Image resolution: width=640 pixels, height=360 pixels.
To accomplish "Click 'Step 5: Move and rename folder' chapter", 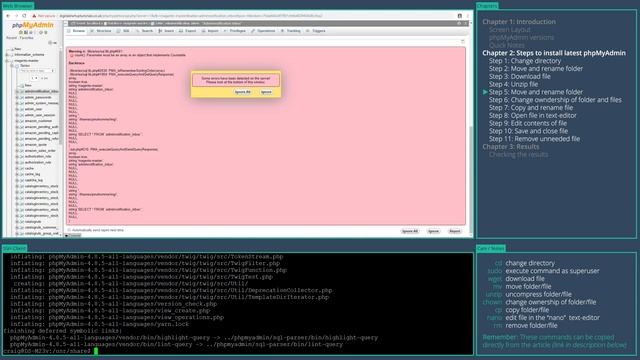I will pyautogui.click(x=536, y=92).
